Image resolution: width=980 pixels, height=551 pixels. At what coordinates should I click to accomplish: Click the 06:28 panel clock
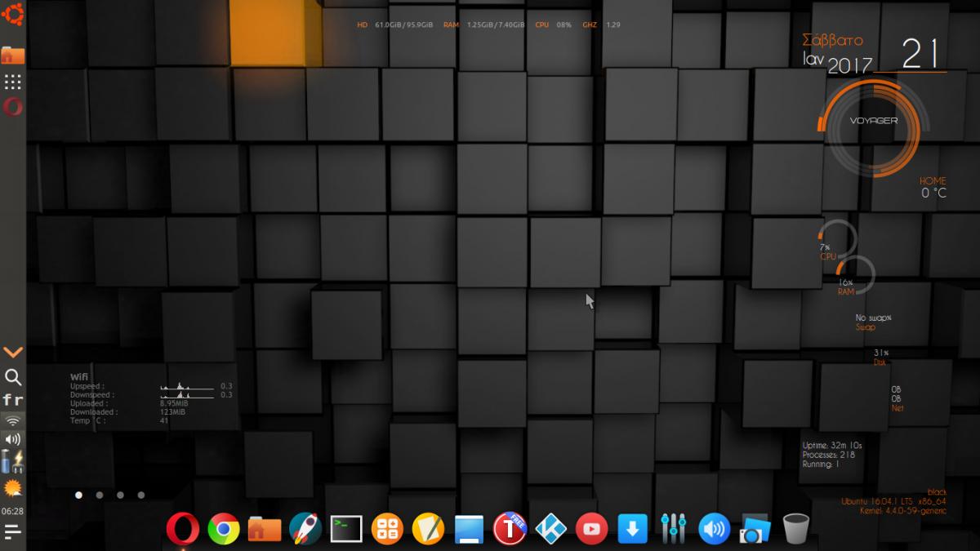coord(13,511)
